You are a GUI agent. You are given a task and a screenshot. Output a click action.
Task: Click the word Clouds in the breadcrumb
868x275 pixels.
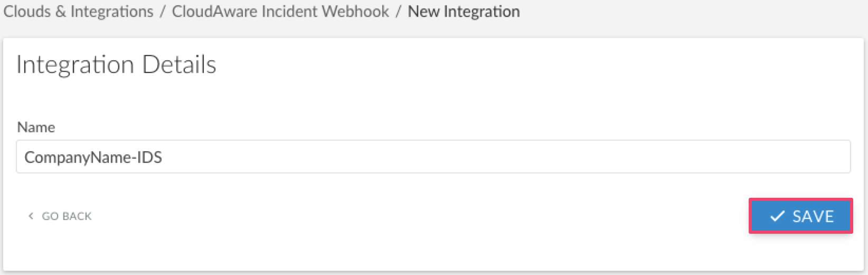click(x=27, y=12)
